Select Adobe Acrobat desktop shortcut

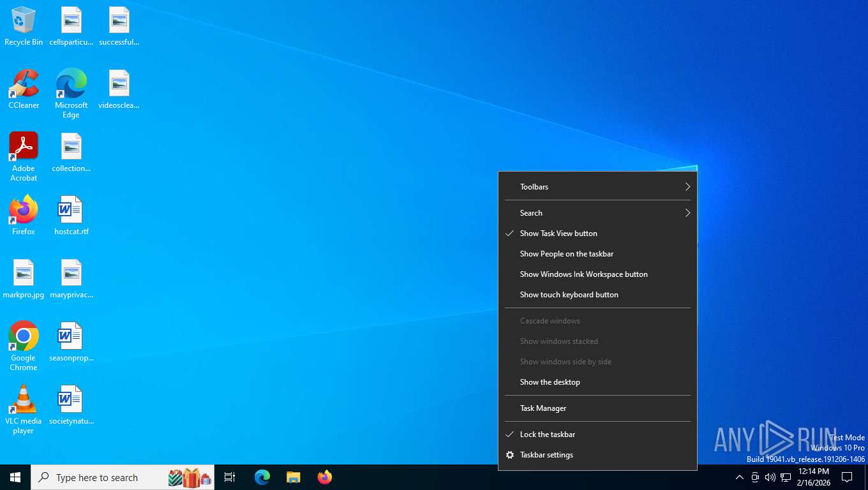pos(24,157)
